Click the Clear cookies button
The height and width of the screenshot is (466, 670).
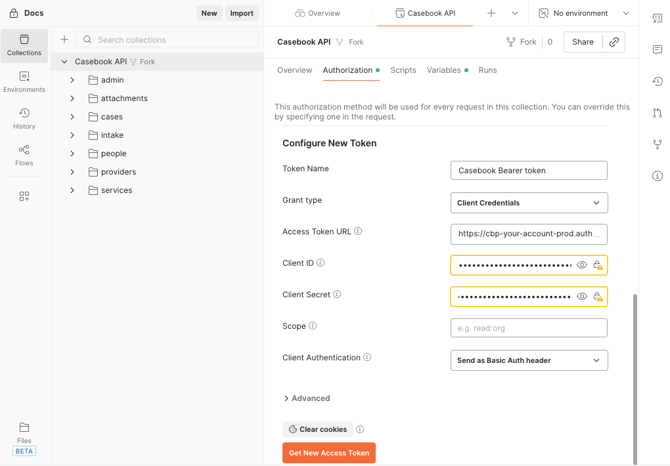coord(317,429)
